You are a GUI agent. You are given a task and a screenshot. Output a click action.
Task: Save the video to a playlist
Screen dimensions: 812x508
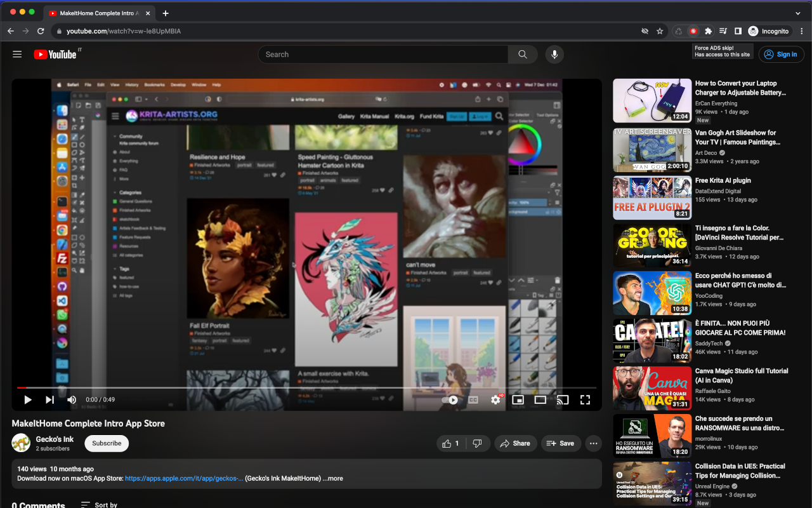tap(560, 443)
